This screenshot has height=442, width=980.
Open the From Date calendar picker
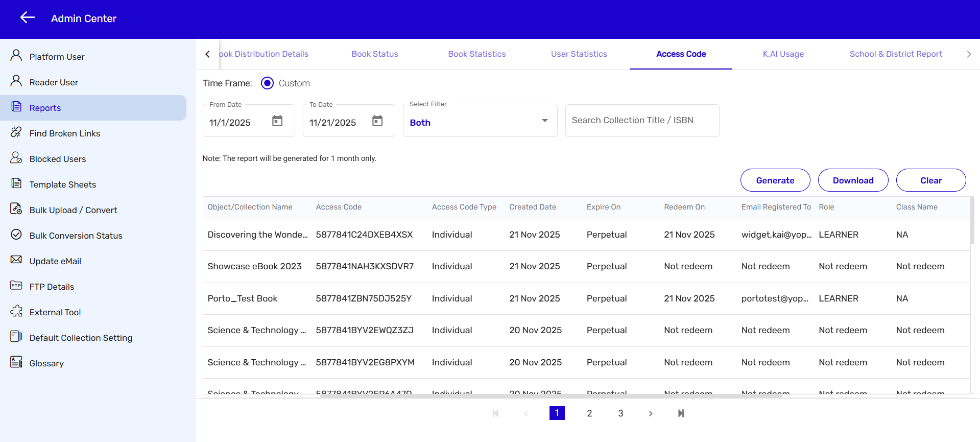[277, 121]
